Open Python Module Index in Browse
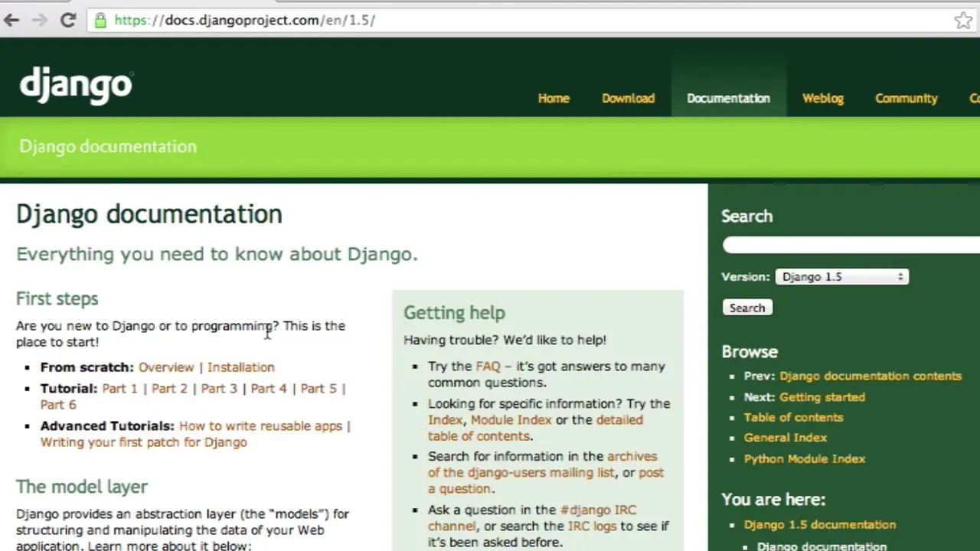Viewport: 980px width, 551px height. [x=804, y=459]
